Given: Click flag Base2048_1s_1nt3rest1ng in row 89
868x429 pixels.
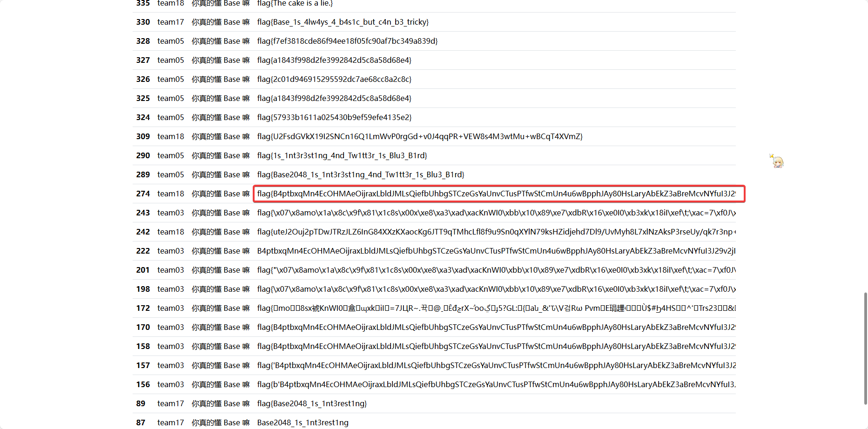Looking at the screenshot, I should 312,403.
